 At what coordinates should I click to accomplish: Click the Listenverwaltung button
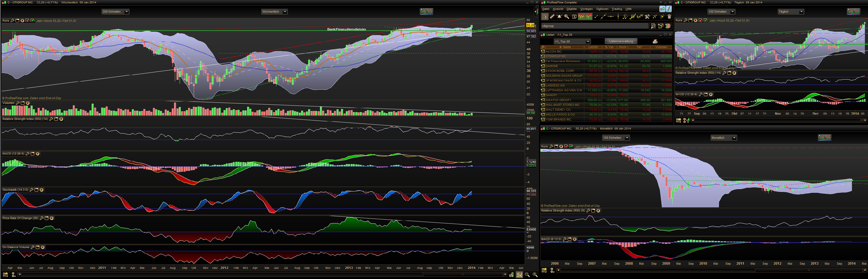tap(621, 41)
